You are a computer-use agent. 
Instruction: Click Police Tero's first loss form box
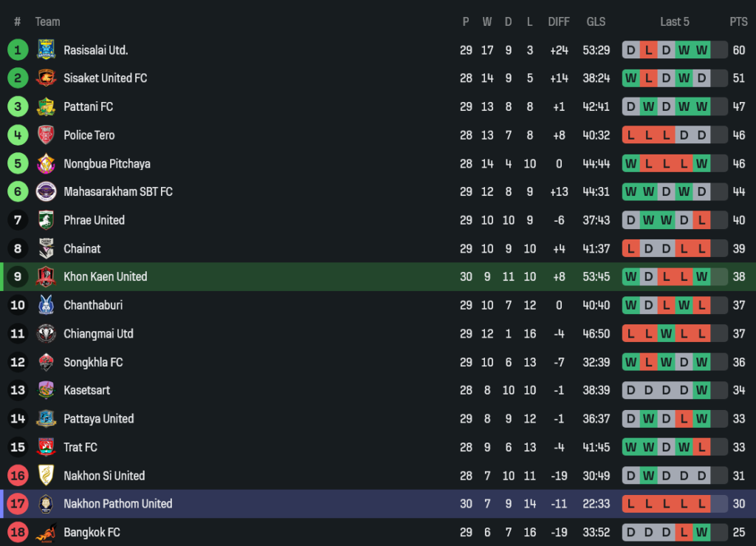[631, 135]
